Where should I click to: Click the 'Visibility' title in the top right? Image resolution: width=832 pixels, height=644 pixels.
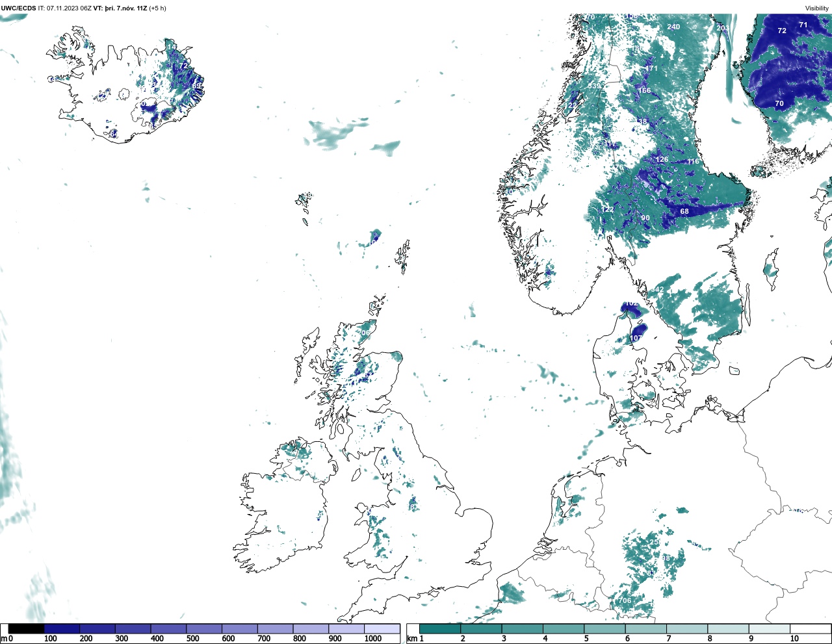click(x=816, y=8)
